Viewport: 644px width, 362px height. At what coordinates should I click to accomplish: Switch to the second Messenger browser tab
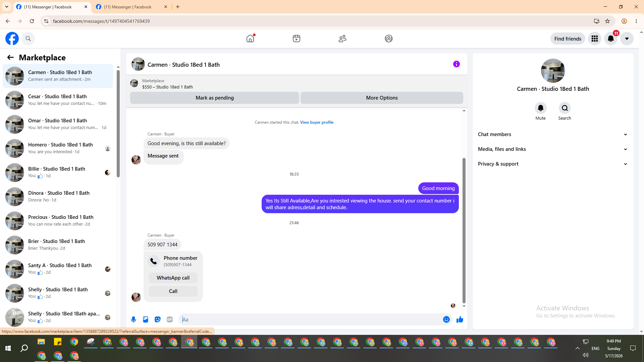click(131, 7)
